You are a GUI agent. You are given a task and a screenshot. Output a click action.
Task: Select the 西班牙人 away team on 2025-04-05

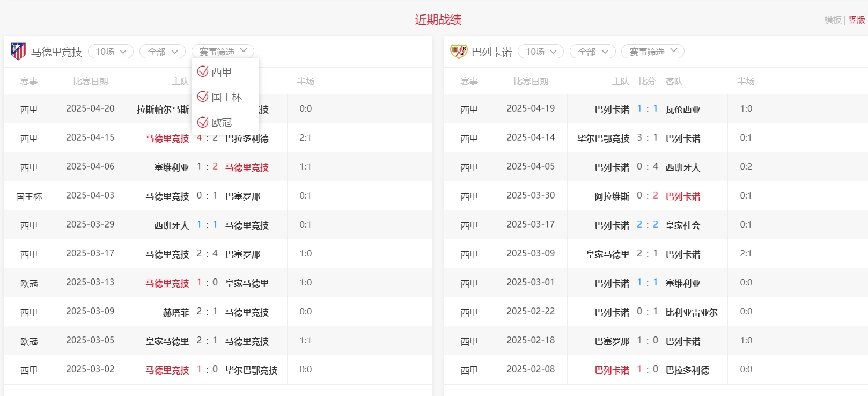tap(682, 167)
